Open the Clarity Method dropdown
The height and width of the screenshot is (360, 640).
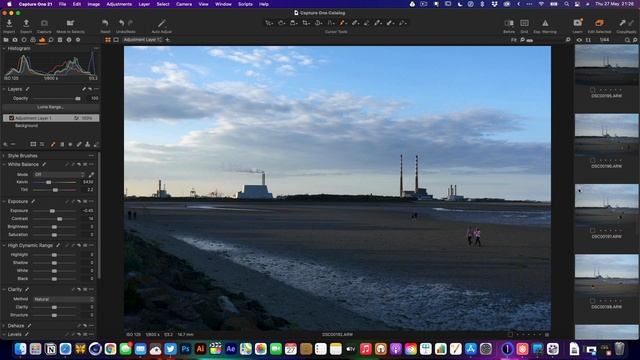pos(64,299)
